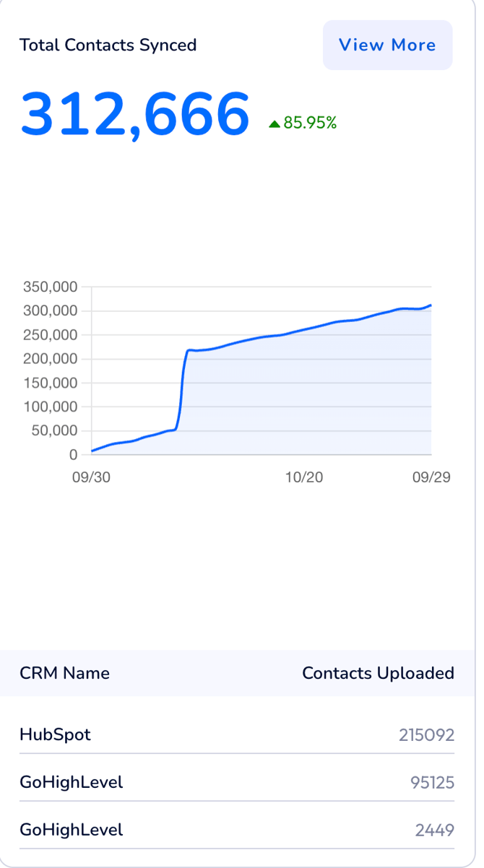Click the 215092 contacts uploaded value
The image size is (484, 868).
(426, 735)
